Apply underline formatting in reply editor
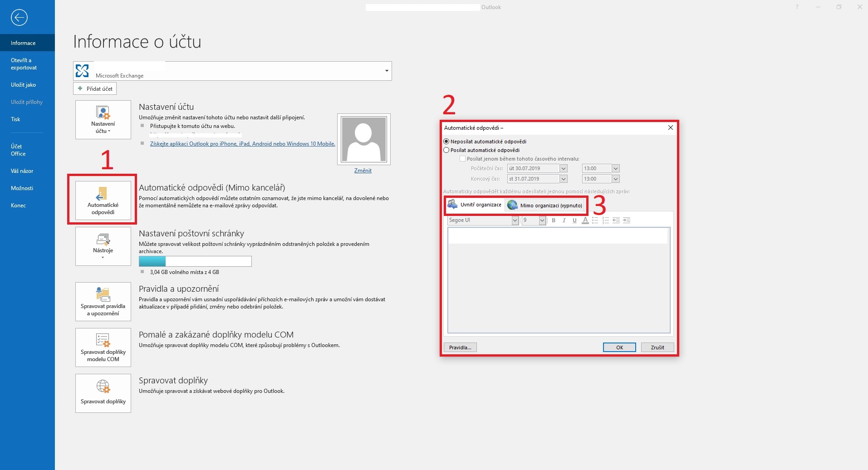The width and height of the screenshot is (868, 470). (574, 220)
